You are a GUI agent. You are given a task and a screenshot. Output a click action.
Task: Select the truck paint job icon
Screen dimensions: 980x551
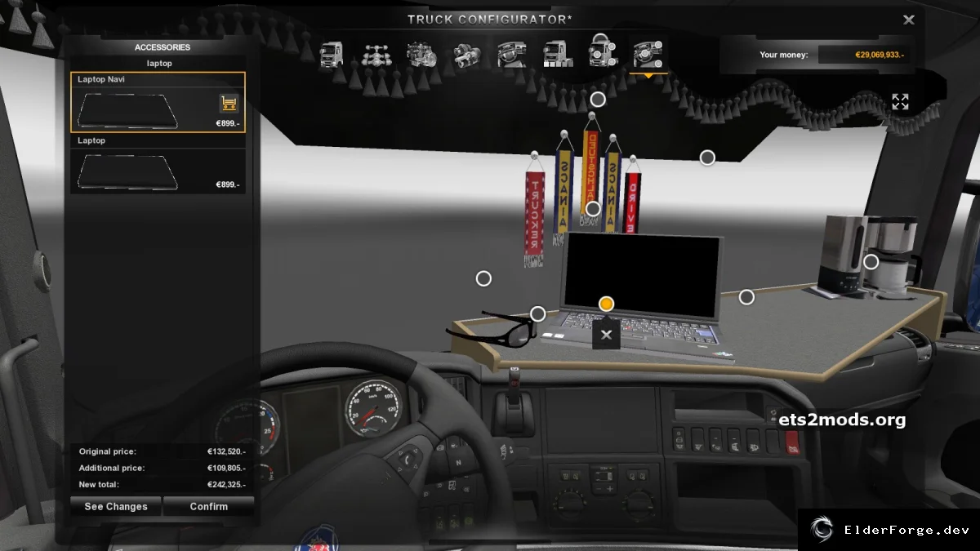click(558, 55)
